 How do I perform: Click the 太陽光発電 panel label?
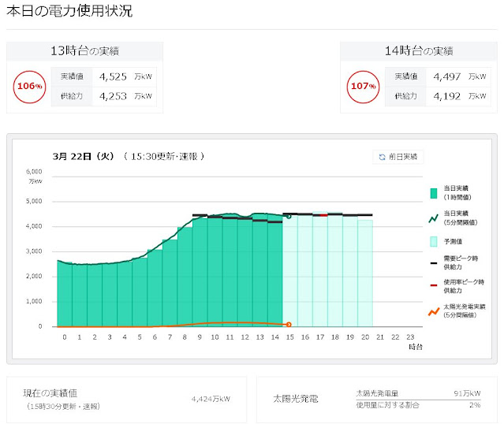296,399
